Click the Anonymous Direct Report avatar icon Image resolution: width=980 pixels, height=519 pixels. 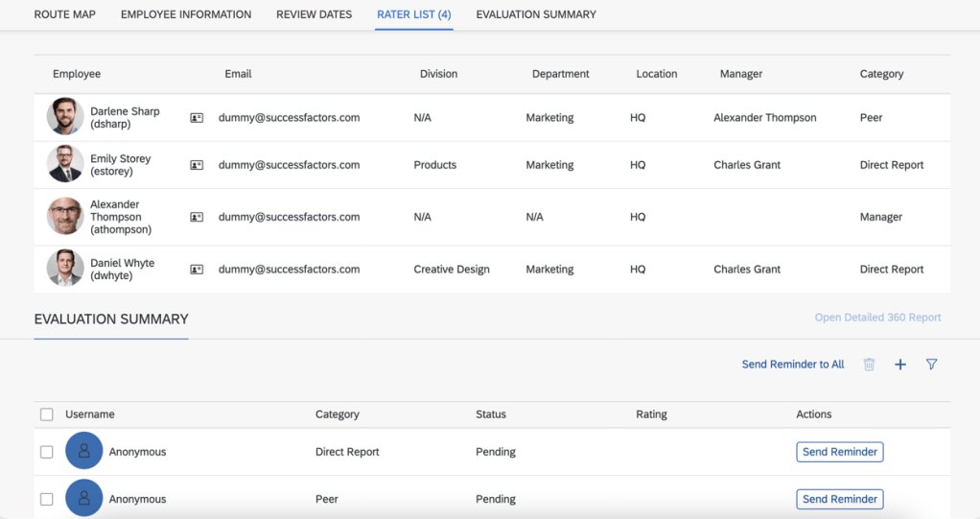tap(84, 452)
